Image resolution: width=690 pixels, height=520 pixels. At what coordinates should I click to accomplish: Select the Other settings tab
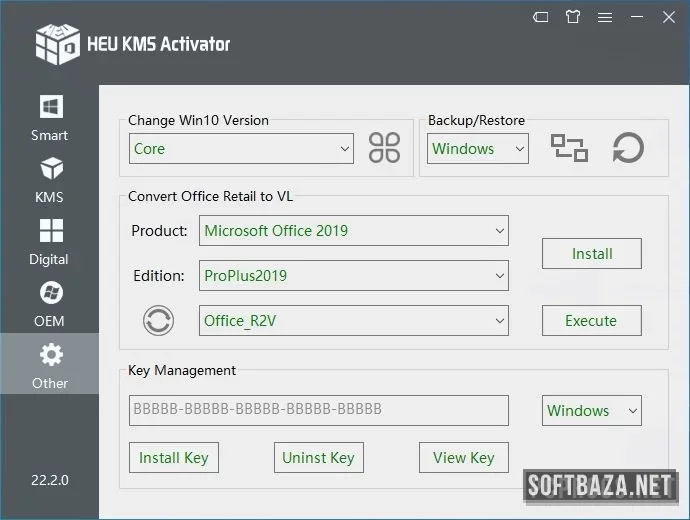click(x=49, y=363)
